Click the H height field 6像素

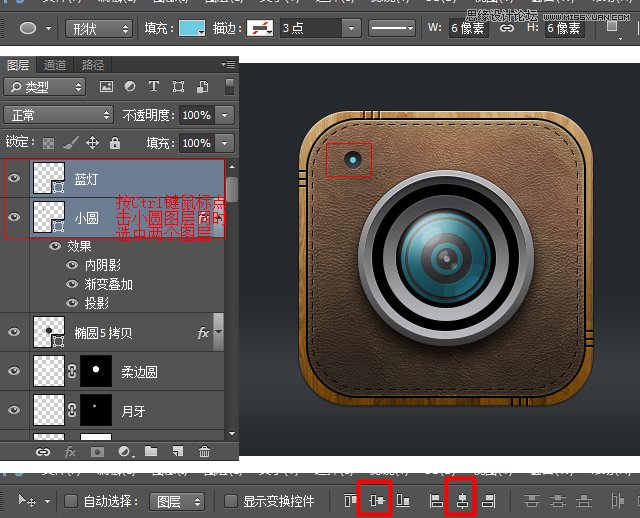click(564, 28)
